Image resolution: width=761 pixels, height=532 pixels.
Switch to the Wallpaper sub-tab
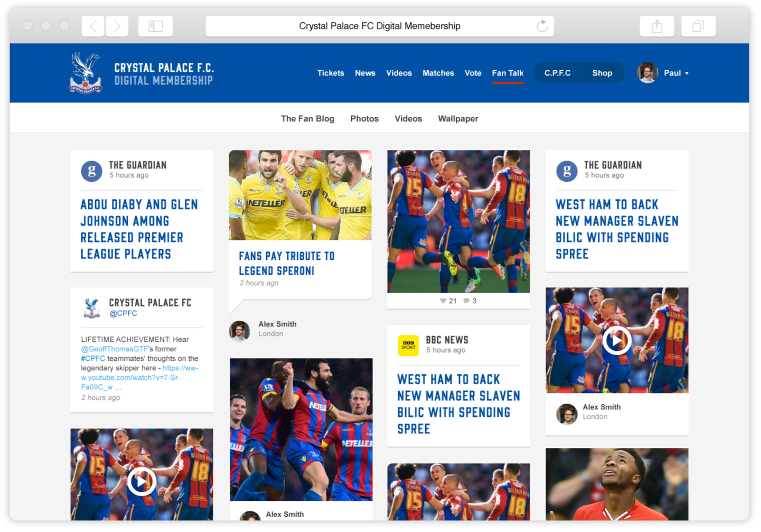458,118
